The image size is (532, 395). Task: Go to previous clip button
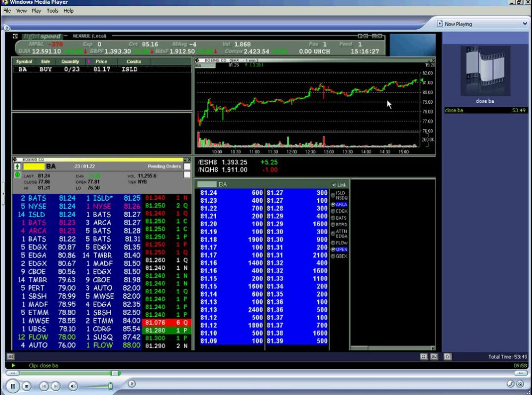point(44,386)
